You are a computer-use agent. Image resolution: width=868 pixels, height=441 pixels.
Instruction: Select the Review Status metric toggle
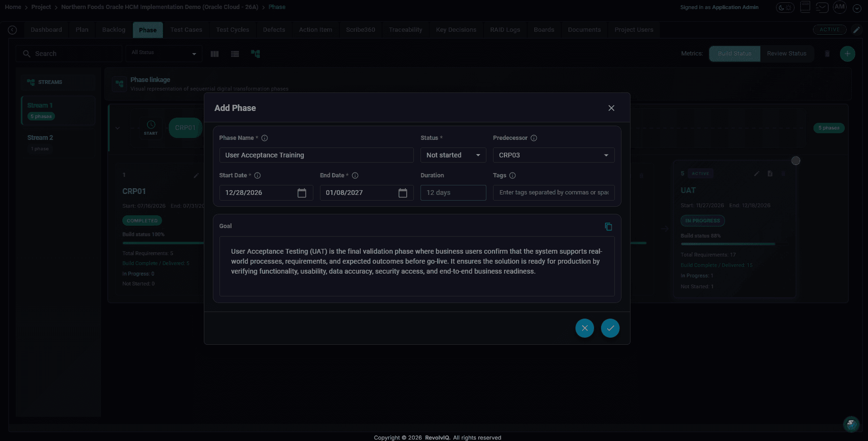pyautogui.click(x=786, y=54)
